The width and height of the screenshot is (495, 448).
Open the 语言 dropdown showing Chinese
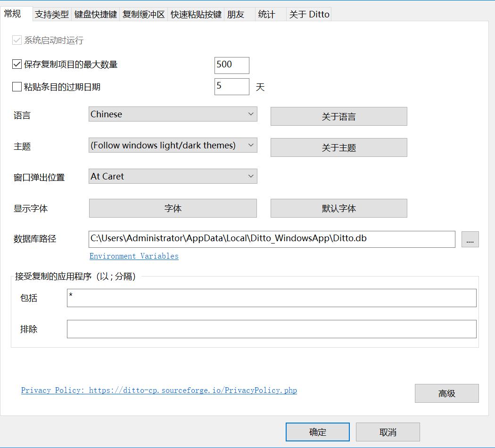coord(173,114)
